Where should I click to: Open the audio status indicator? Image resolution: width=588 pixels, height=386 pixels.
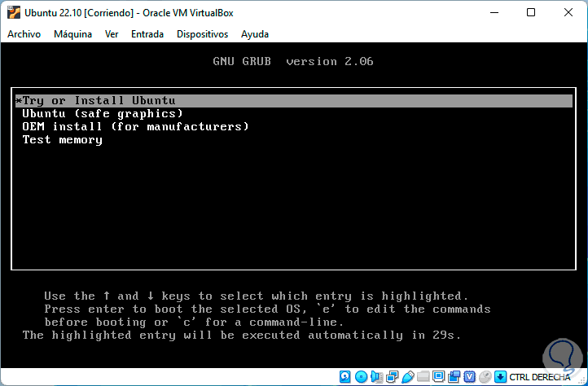coord(377,376)
